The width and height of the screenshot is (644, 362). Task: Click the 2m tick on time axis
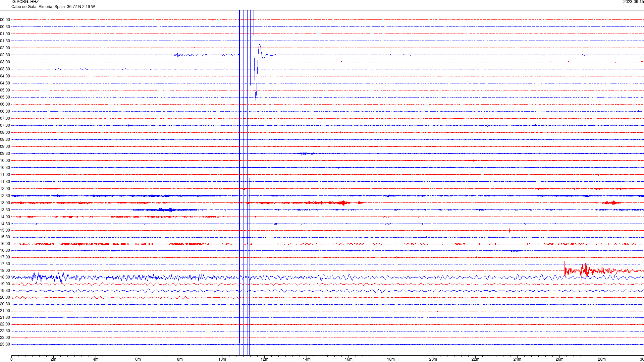(54, 359)
